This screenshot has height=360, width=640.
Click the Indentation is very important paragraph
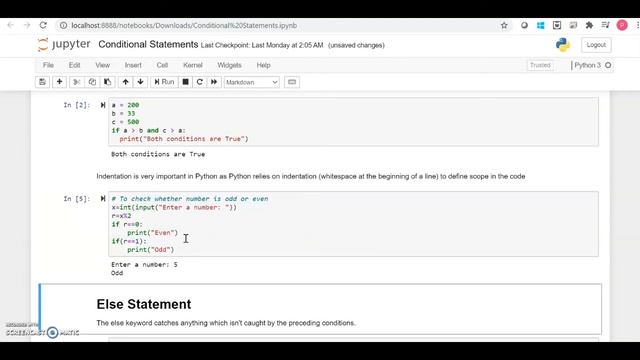(x=311, y=176)
